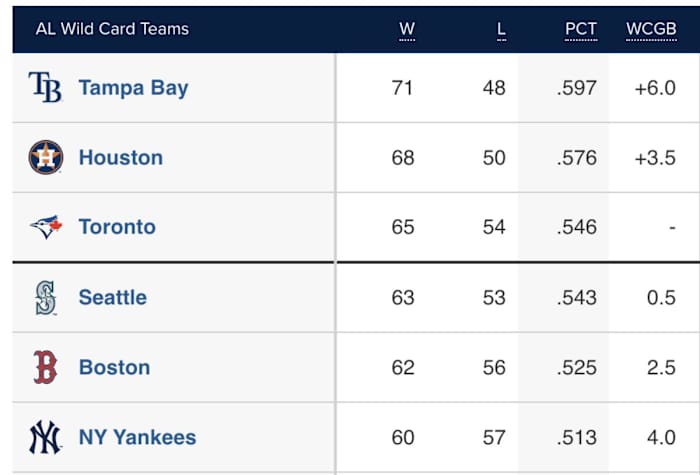Screen dimensions: 700x475
Task: Click the Boston Red Sox logo
Action: click(46, 368)
